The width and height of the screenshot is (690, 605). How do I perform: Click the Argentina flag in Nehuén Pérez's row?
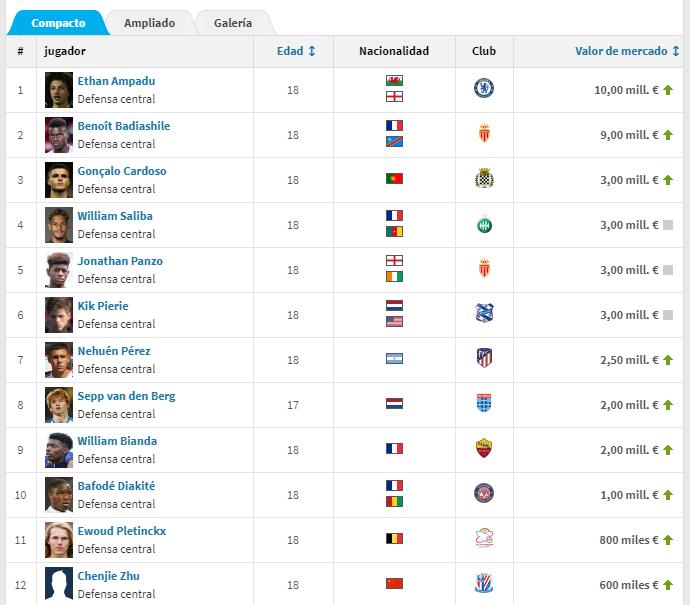394,359
